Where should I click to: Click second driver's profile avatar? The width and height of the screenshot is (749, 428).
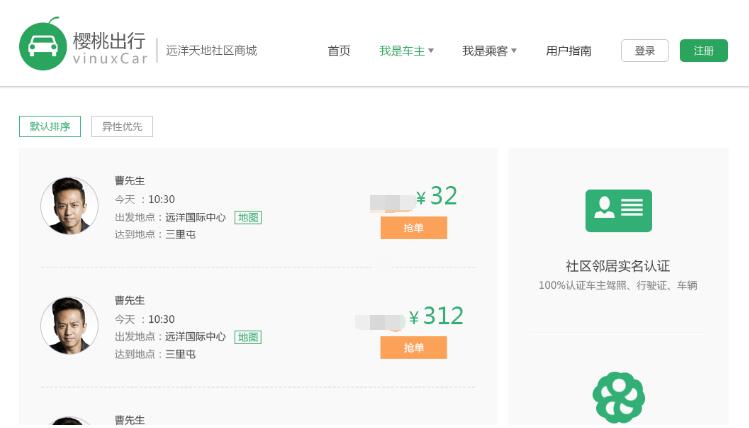[x=69, y=326]
